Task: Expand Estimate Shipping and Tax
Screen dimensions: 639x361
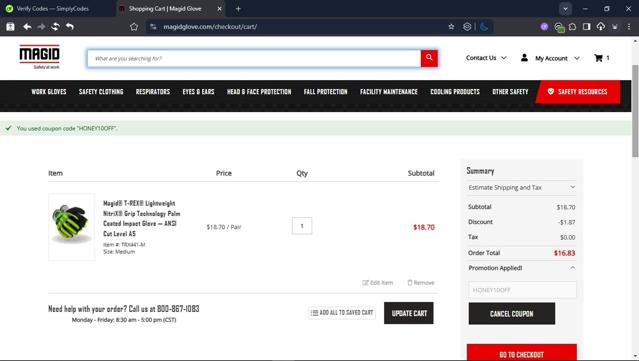Action: point(522,187)
